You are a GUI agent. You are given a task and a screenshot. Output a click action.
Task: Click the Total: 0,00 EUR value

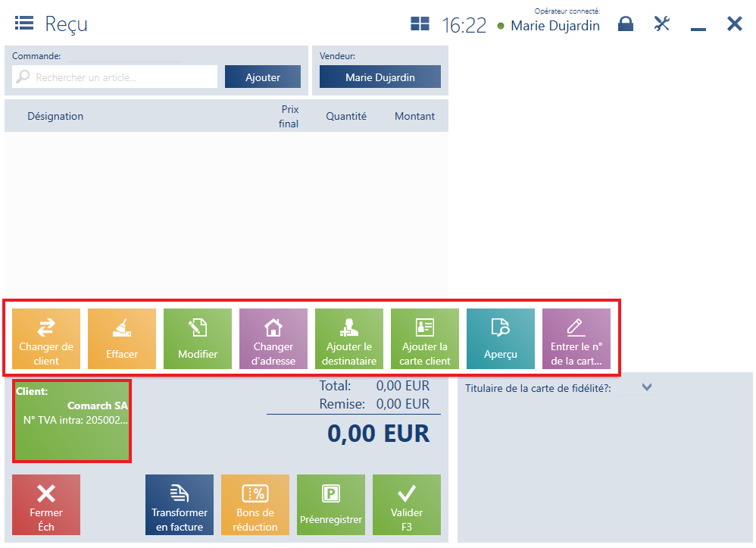(x=402, y=386)
